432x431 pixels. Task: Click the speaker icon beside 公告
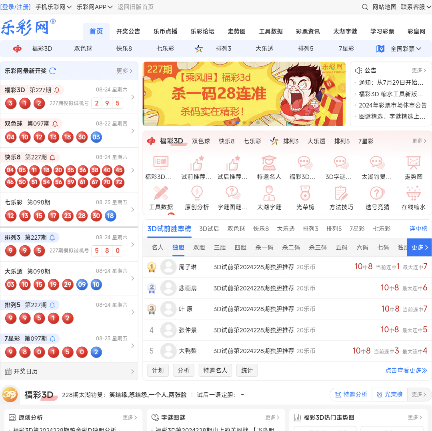tap(358, 70)
